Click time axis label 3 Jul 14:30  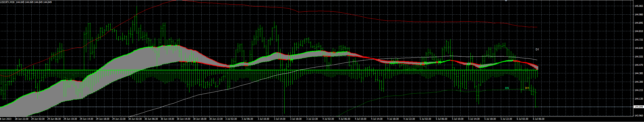tap(280, 119)
